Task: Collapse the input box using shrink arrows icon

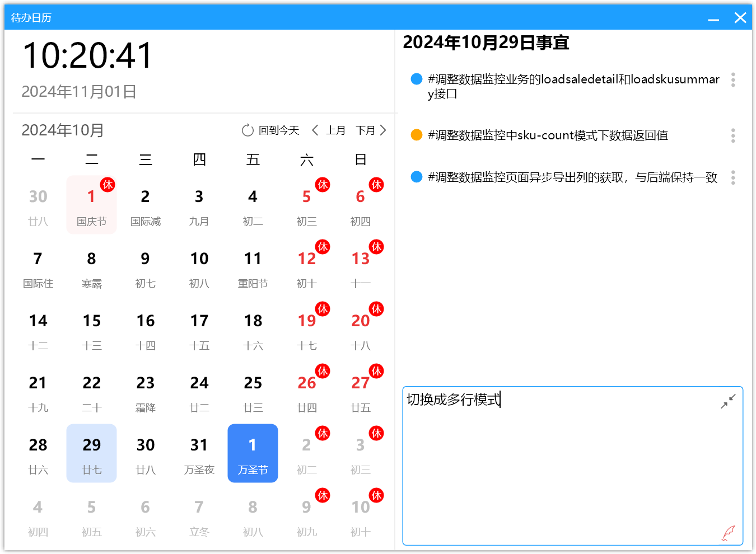Action: point(728,401)
